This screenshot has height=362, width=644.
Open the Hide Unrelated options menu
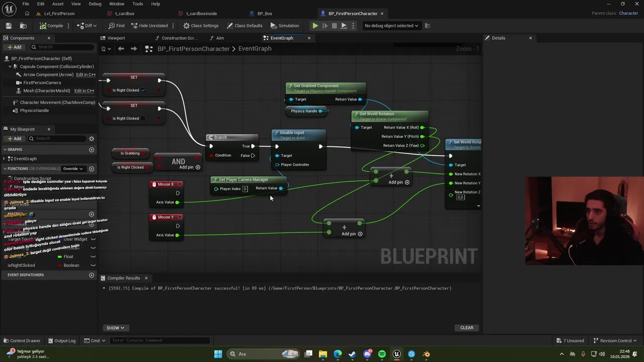[173, 26]
